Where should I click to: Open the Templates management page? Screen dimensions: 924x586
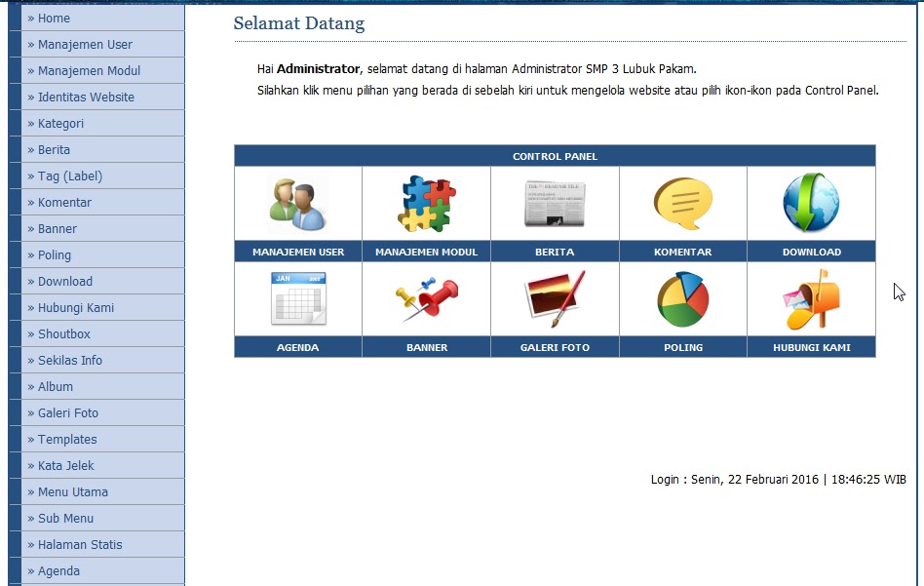64,439
